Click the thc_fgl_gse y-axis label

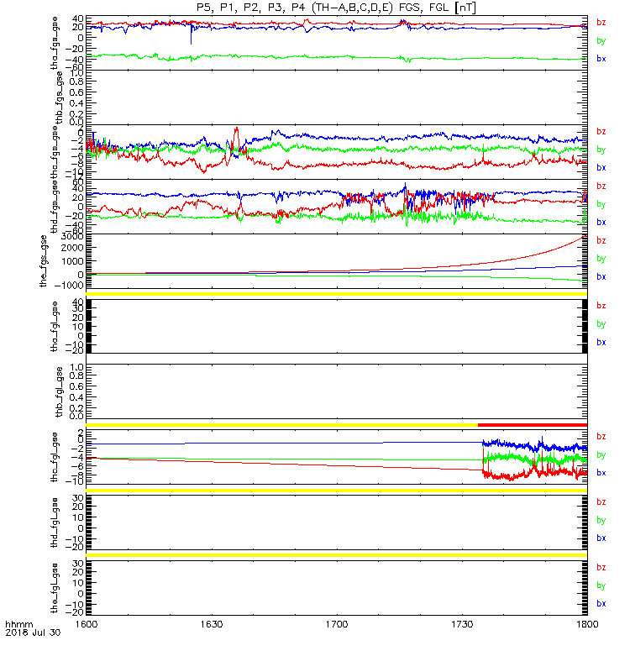(55, 457)
